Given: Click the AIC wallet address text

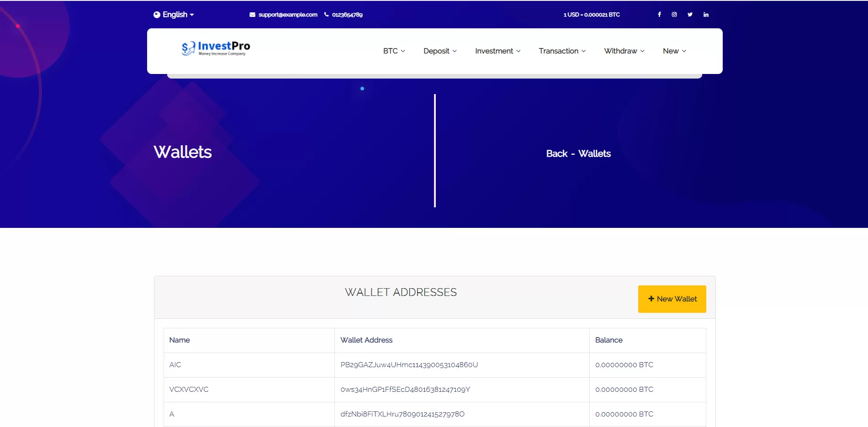Looking at the screenshot, I should coord(409,365).
